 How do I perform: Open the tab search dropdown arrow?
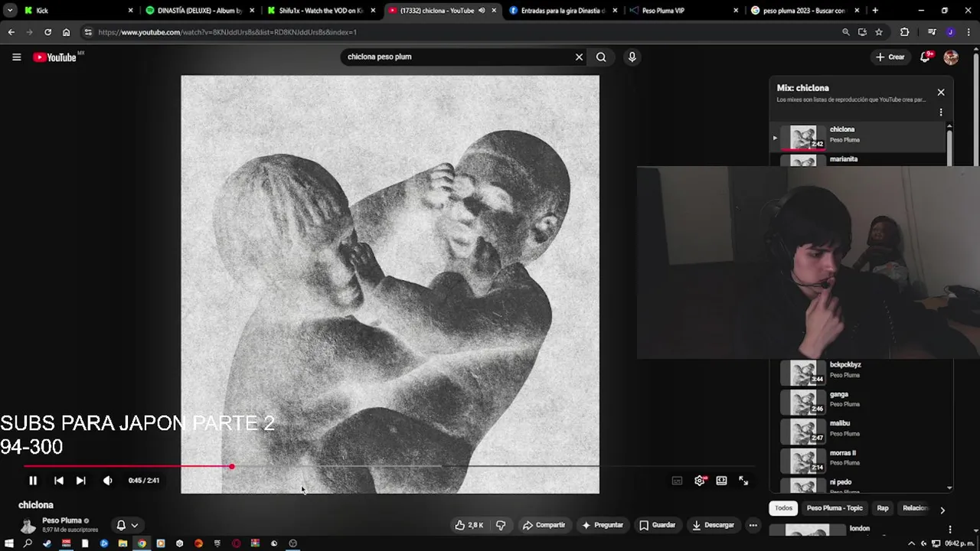click(9, 11)
